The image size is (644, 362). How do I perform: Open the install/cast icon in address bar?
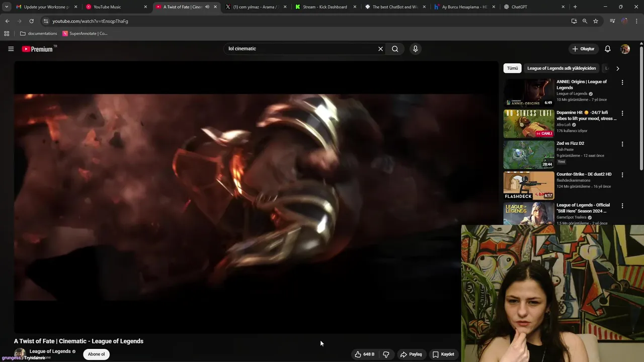[574, 21]
